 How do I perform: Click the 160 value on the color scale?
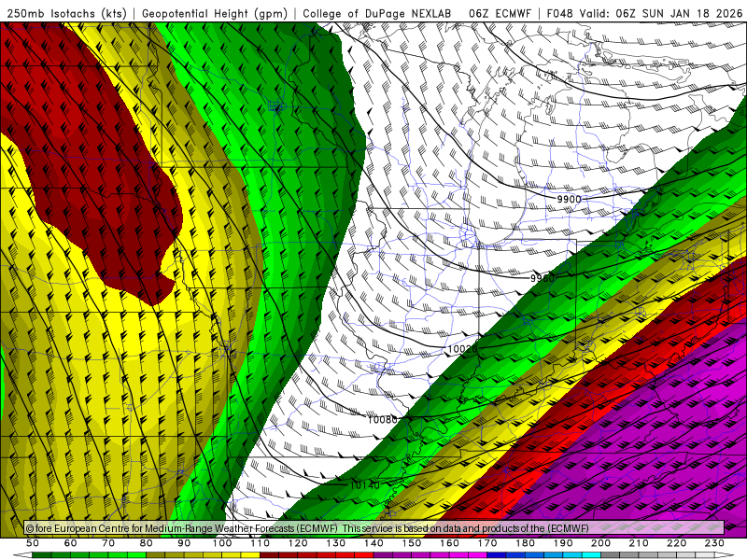pos(449,543)
